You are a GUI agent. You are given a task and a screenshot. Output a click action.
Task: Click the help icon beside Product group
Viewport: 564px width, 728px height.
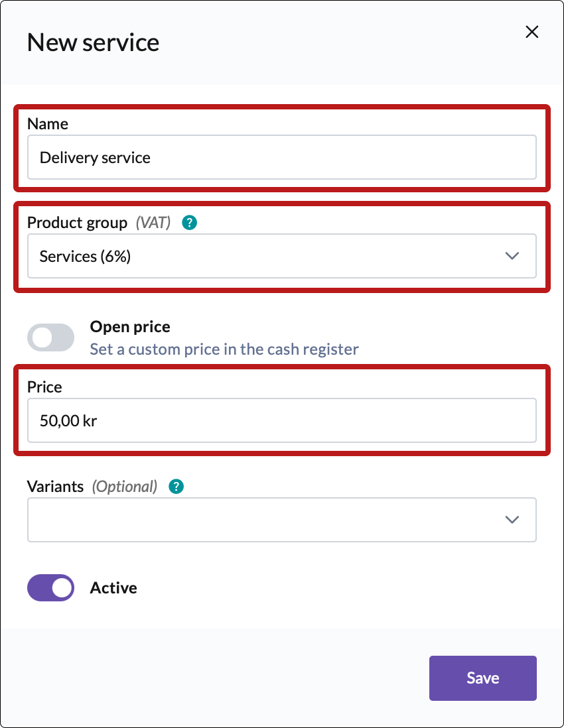(190, 223)
